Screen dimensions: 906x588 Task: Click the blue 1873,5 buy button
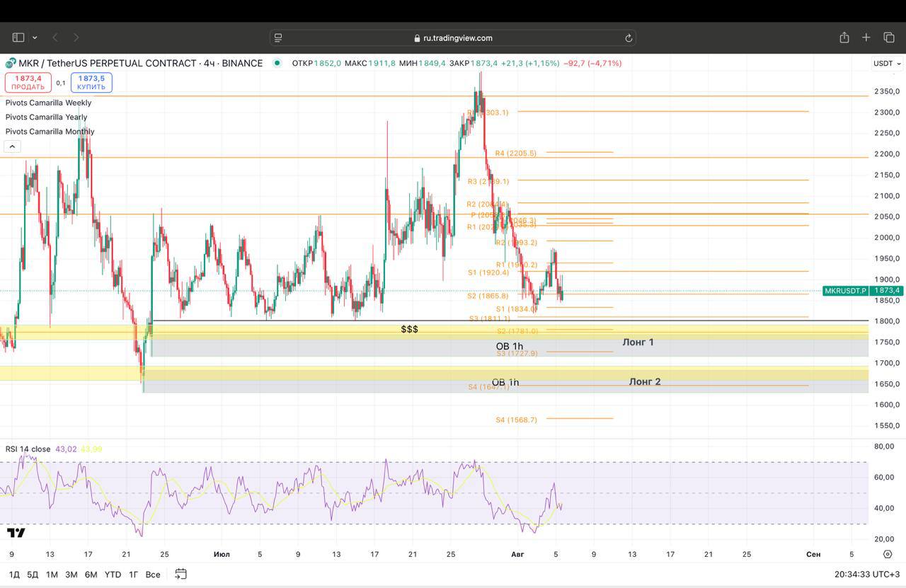(91, 83)
